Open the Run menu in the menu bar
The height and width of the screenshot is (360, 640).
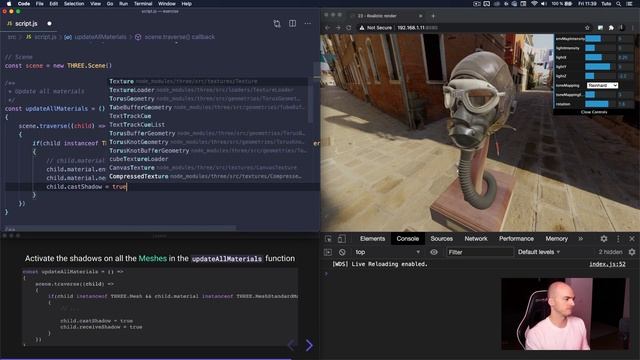(123, 4)
